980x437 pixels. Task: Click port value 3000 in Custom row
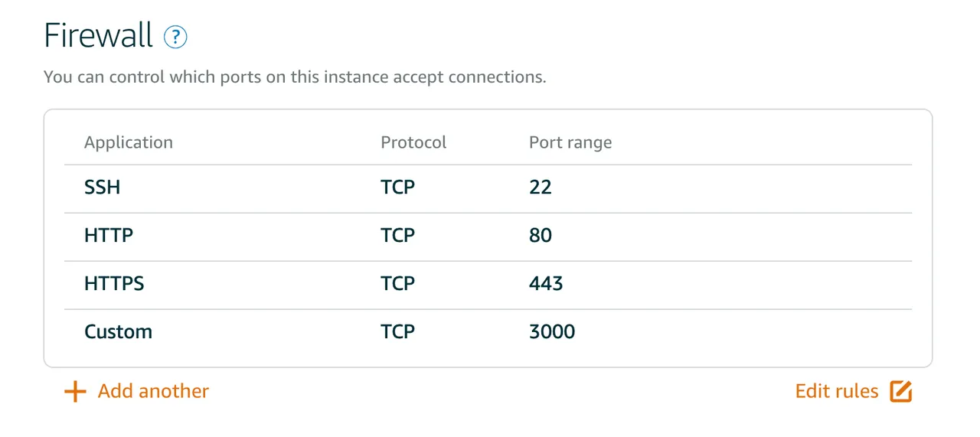552,332
